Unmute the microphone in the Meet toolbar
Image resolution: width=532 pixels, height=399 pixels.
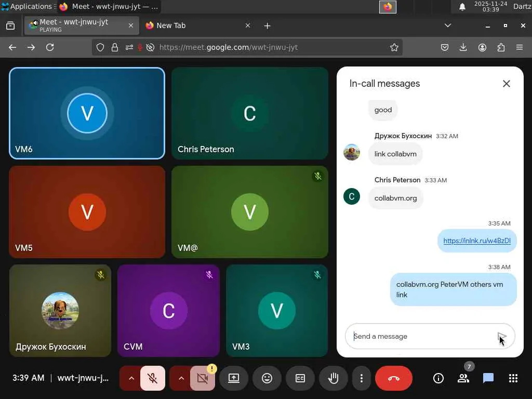click(x=152, y=378)
